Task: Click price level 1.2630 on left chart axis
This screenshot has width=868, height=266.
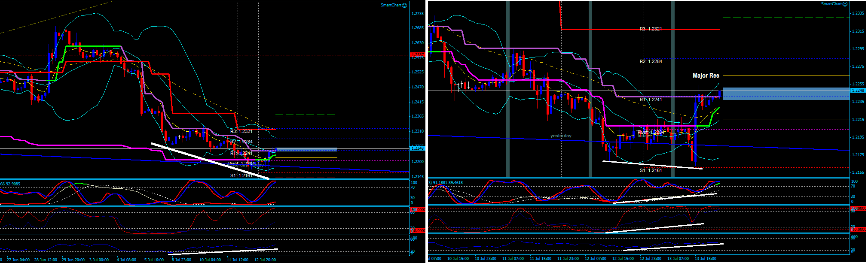Action: click(418, 43)
